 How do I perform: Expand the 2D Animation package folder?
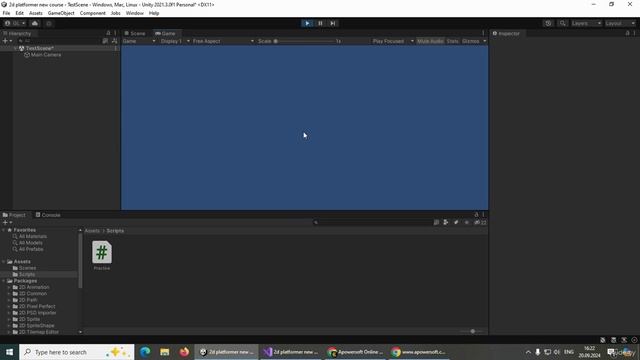[9, 287]
